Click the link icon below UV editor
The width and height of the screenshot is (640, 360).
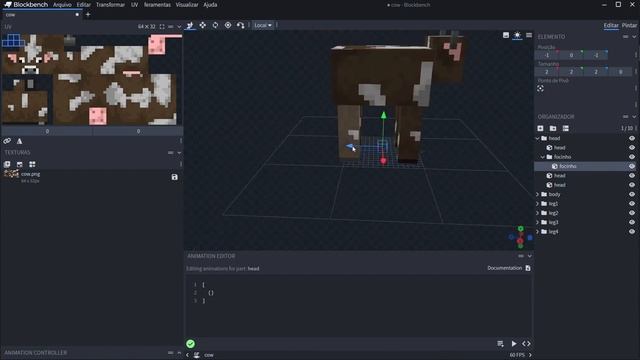click(7, 141)
